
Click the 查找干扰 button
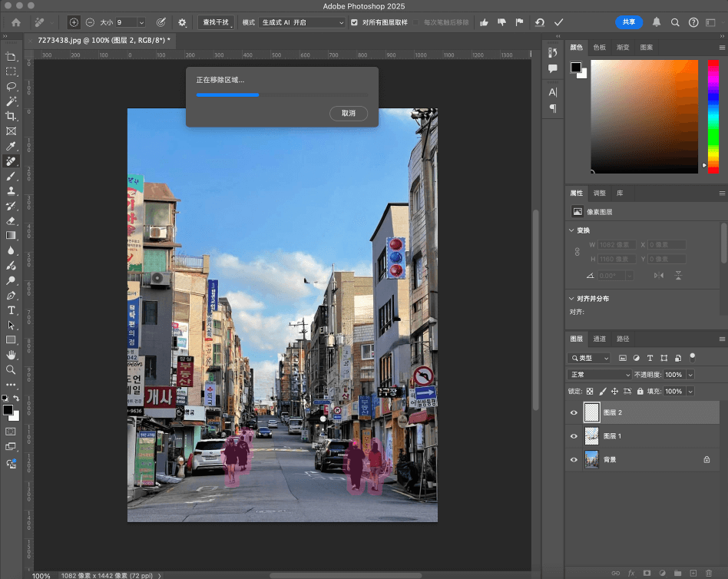tap(216, 22)
